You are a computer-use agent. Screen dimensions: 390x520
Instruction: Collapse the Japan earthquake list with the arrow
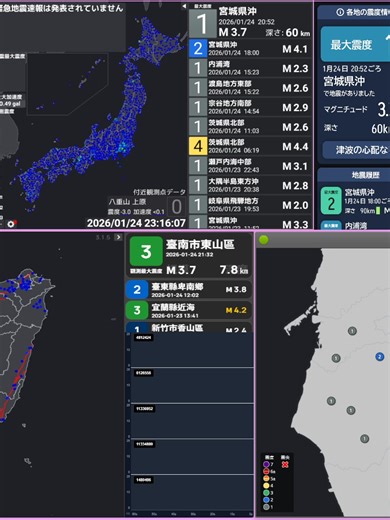coord(184,6)
